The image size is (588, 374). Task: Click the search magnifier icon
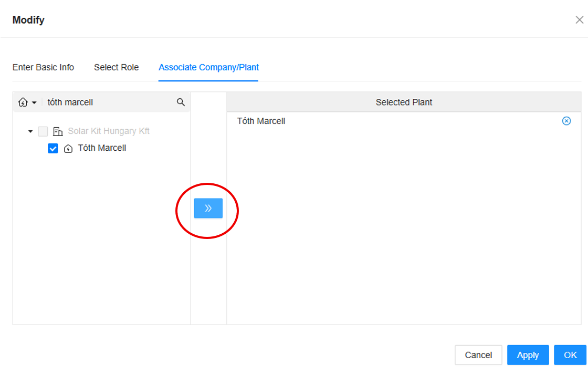tap(181, 102)
